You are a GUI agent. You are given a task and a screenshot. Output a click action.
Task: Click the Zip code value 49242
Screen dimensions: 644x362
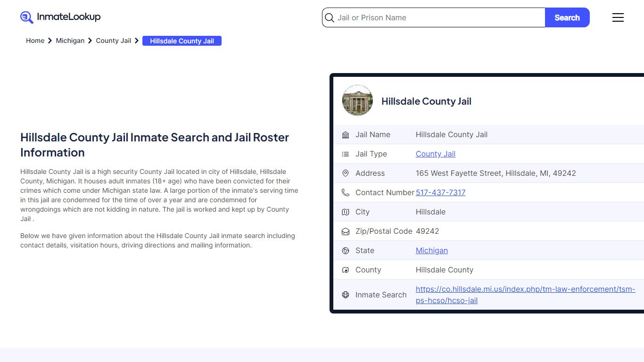[x=428, y=231]
